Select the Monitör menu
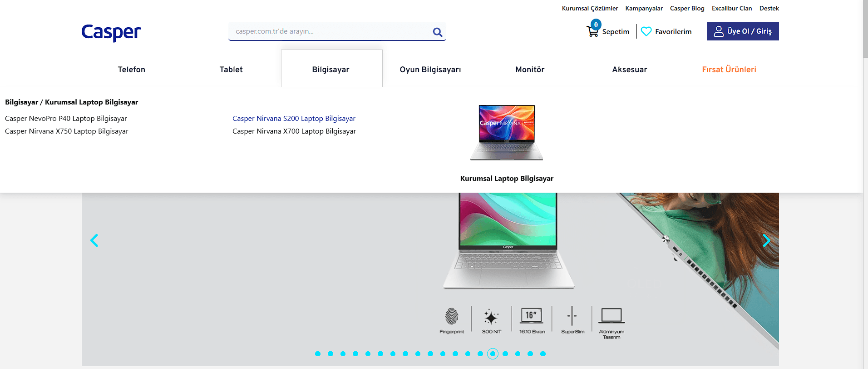The image size is (868, 369). (x=530, y=70)
